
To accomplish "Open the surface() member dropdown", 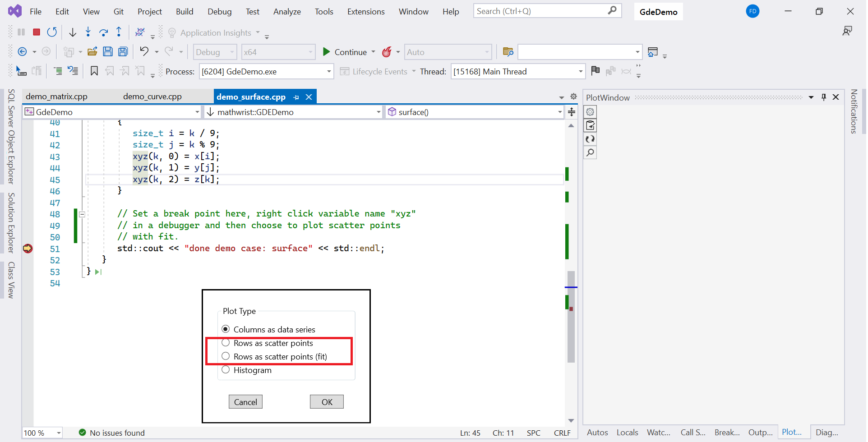I will [475, 112].
